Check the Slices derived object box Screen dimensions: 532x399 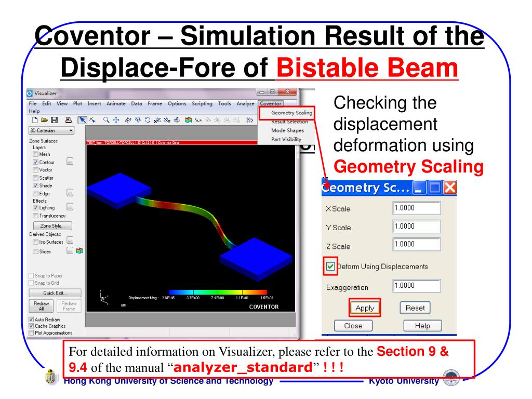[35, 251]
